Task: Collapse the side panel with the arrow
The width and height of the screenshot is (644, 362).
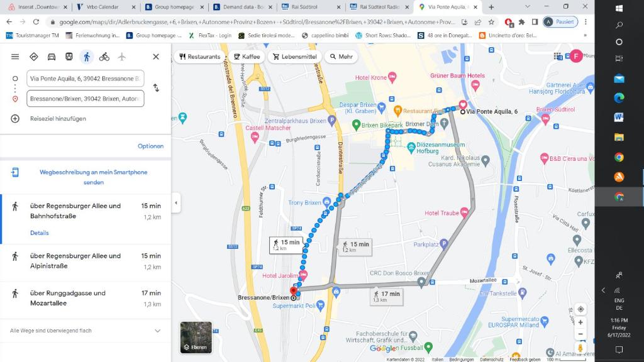Action: [176, 202]
